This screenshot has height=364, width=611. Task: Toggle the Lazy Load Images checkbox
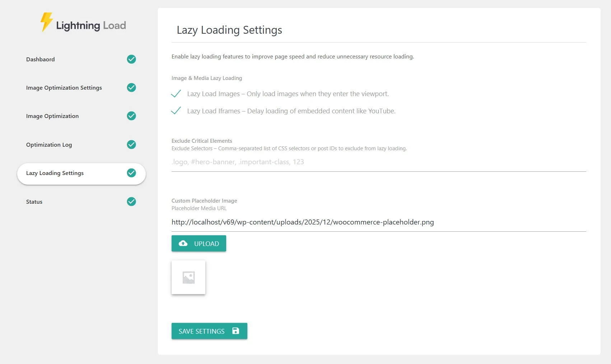(x=176, y=94)
